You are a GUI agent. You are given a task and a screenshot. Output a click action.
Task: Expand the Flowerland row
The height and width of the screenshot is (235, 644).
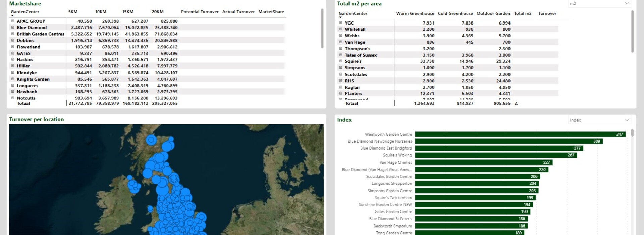pyautogui.click(x=13, y=47)
